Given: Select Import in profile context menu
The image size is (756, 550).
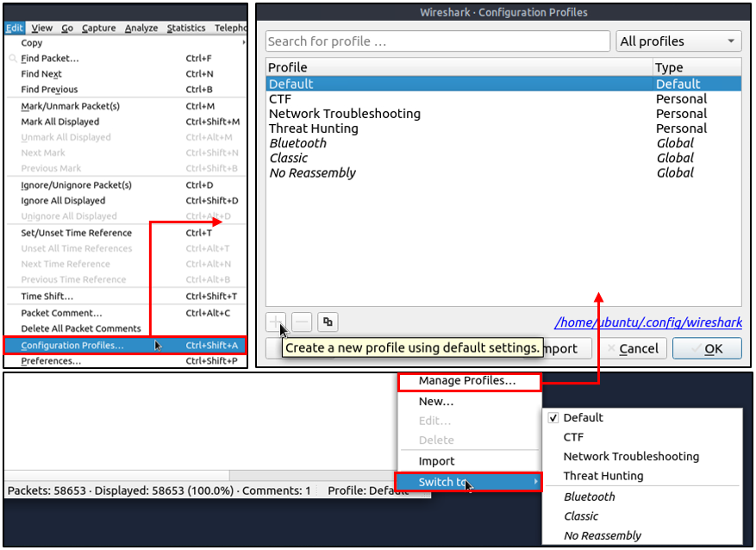Looking at the screenshot, I should click(x=468, y=461).
